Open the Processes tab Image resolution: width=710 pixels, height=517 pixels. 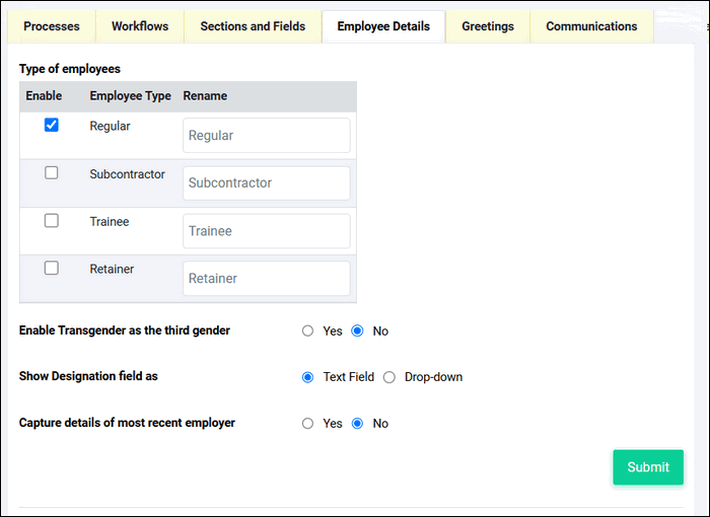coord(51,26)
